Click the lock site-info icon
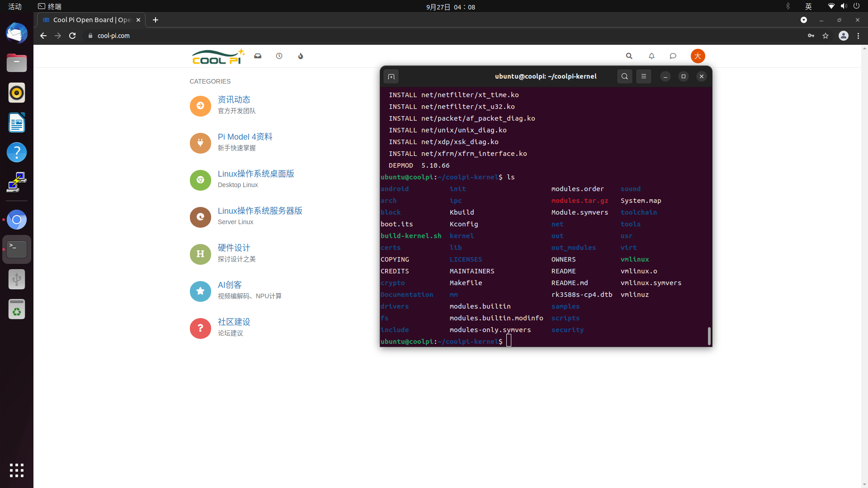The height and width of the screenshot is (488, 868). pyautogui.click(x=90, y=36)
